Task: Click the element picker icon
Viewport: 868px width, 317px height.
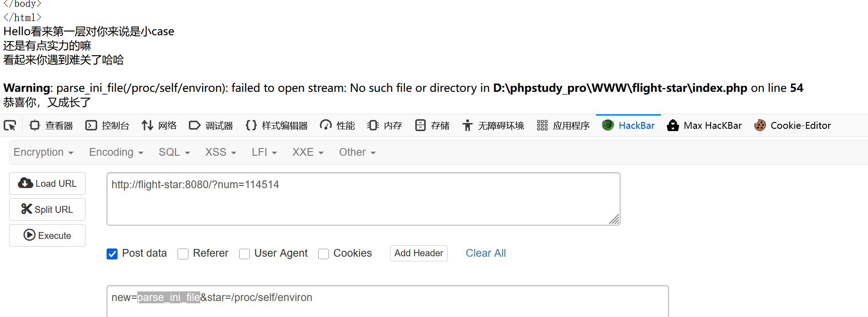Action: pos(10,125)
